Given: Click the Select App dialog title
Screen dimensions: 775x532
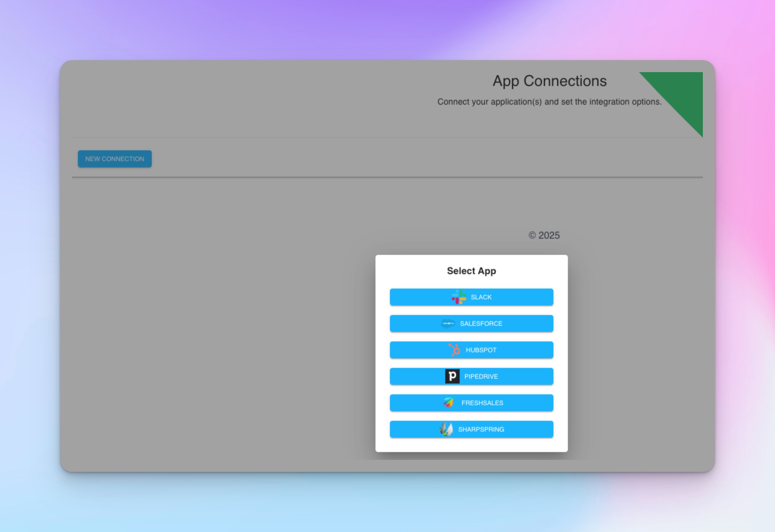Looking at the screenshot, I should tap(471, 271).
